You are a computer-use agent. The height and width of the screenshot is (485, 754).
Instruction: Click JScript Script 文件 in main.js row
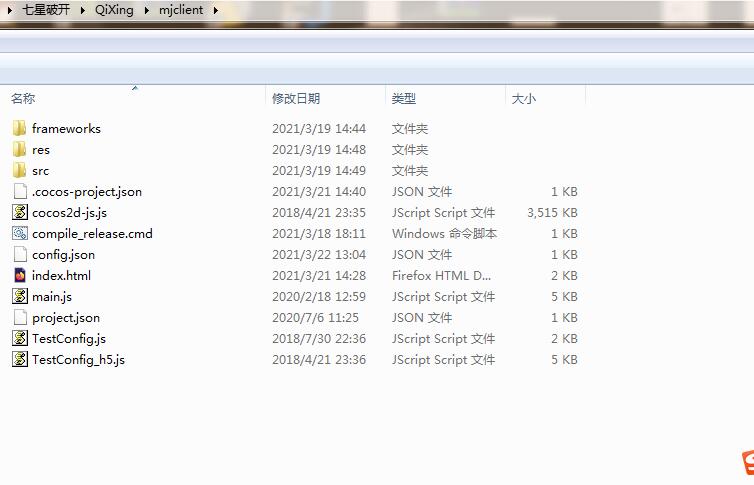[x=443, y=297]
